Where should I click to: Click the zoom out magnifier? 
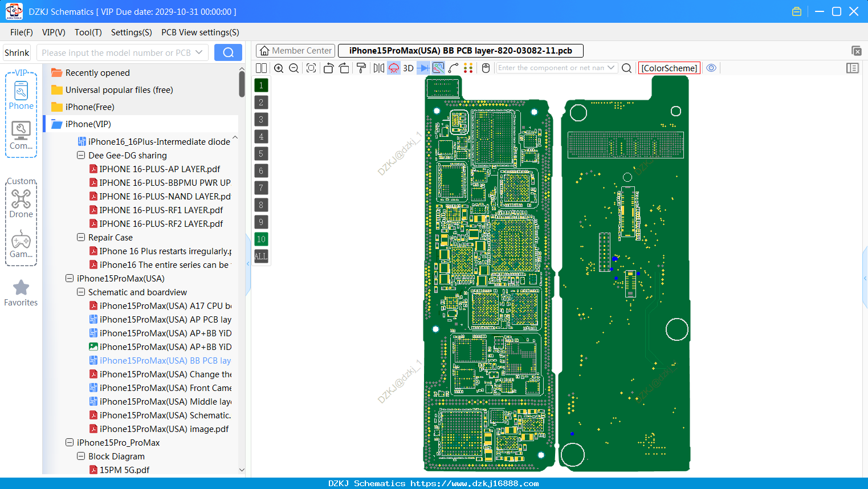[294, 68]
